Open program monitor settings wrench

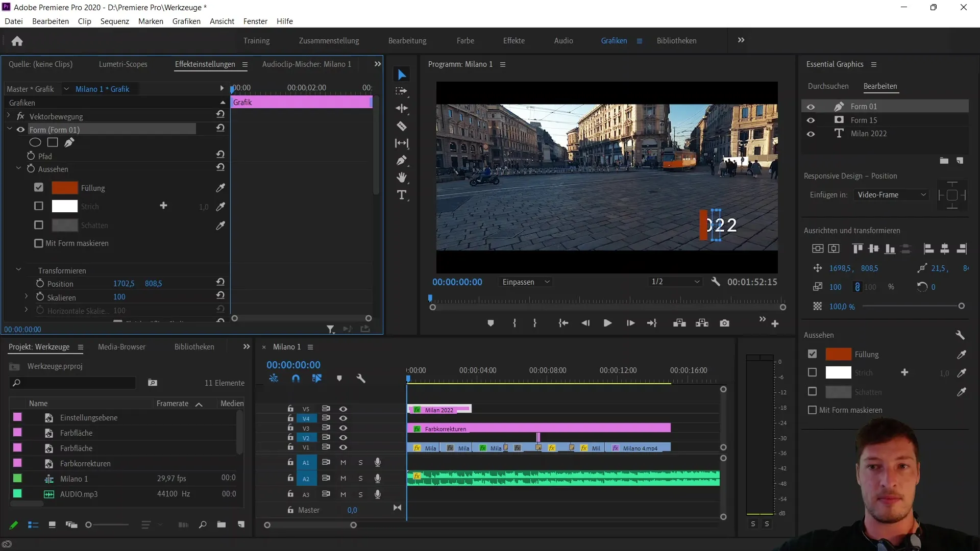tap(716, 282)
